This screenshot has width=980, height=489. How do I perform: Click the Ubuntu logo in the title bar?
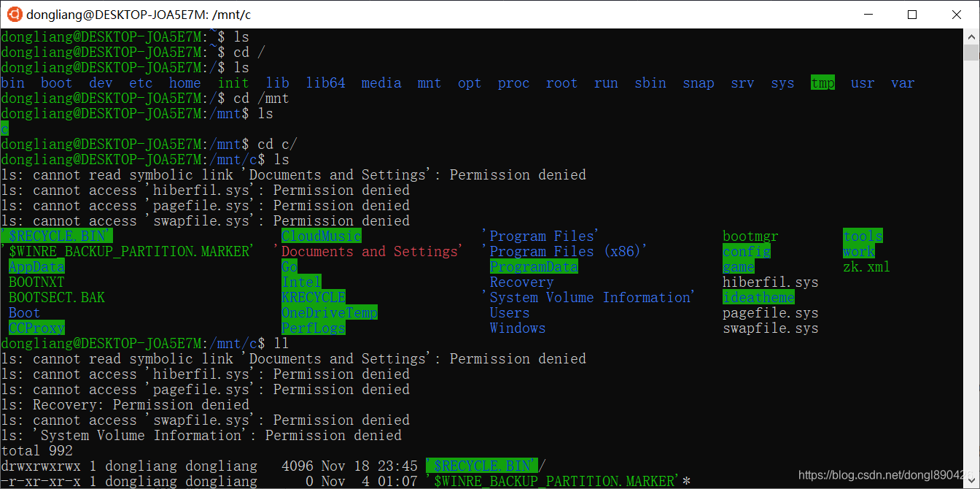pyautogui.click(x=13, y=14)
